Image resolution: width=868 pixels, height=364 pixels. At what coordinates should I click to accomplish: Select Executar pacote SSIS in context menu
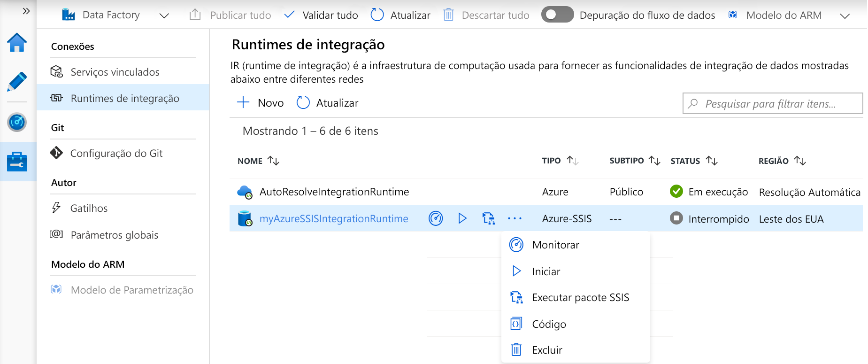click(x=576, y=297)
